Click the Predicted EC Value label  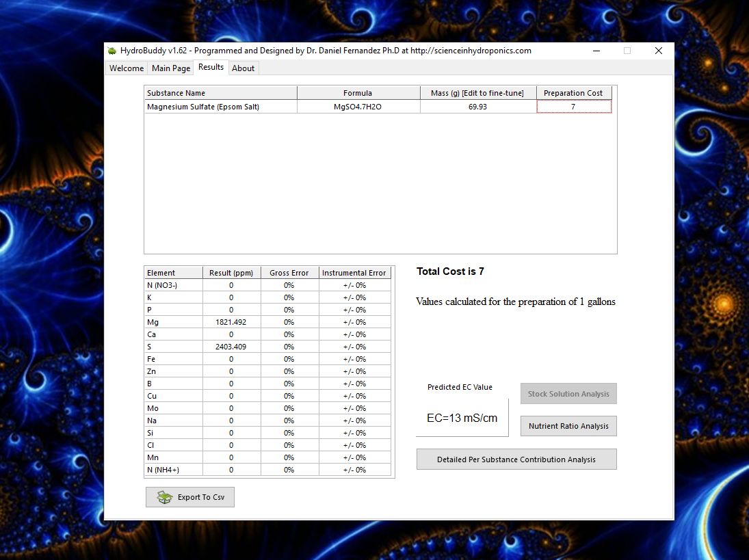point(460,387)
